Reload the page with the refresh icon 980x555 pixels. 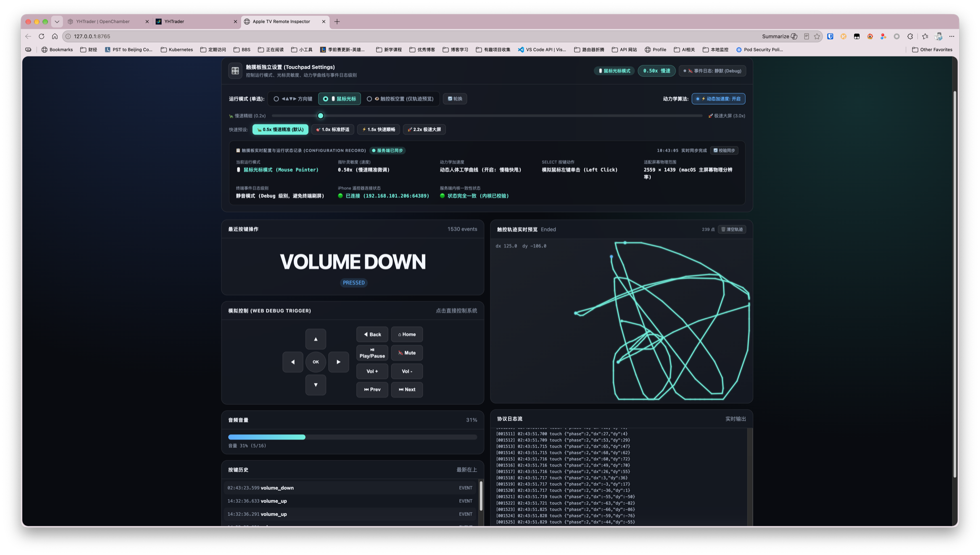42,36
